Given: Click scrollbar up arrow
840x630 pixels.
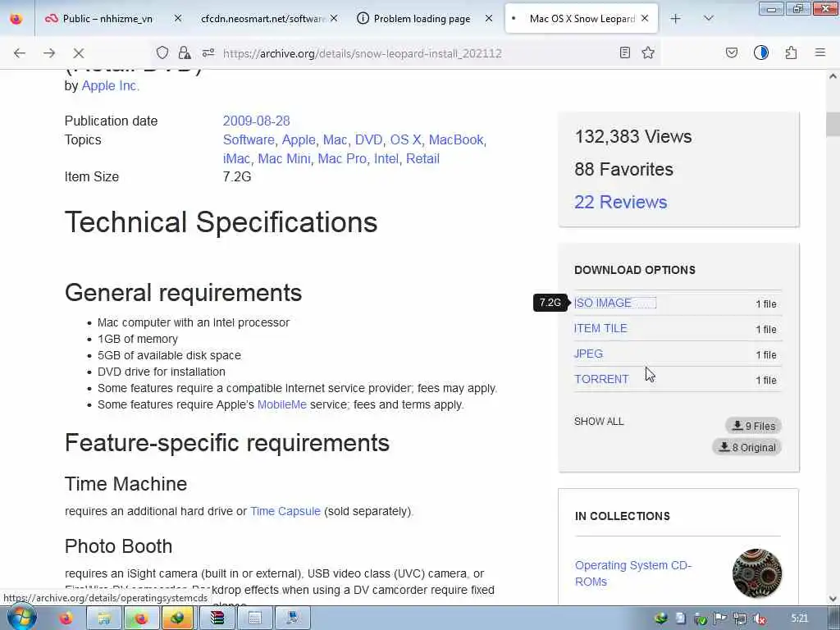Looking at the screenshot, I should 833,76.
